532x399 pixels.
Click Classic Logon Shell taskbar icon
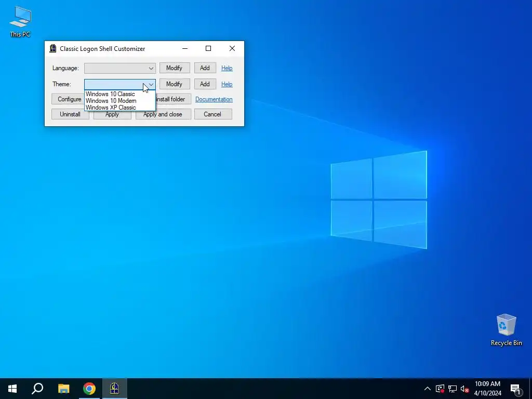pos(115,389)
